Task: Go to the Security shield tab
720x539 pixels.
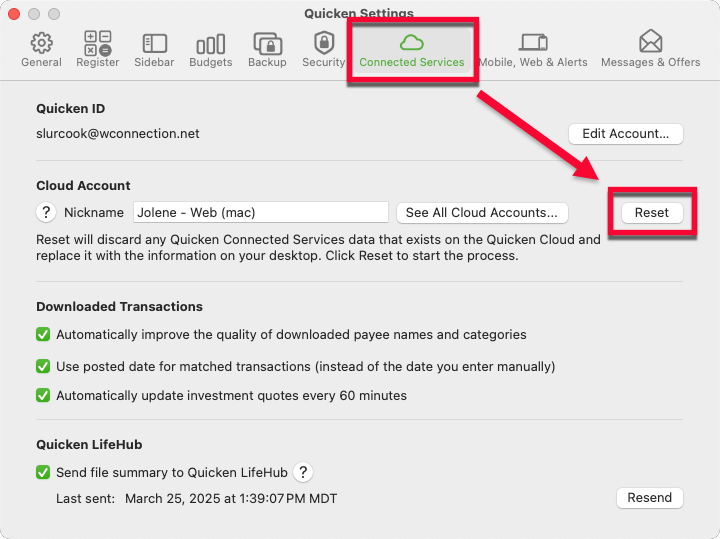Action: point(324,50)
